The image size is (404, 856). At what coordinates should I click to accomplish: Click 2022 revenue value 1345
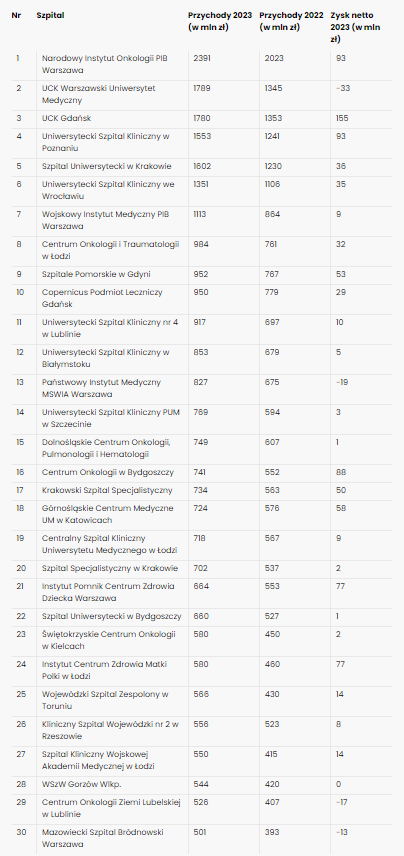click(274, 88)
